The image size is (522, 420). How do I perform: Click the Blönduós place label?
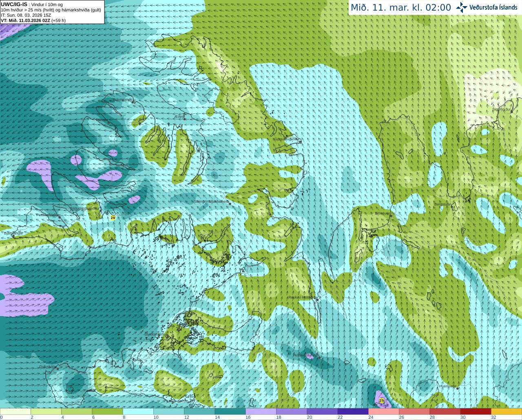[x=383, y=213]
